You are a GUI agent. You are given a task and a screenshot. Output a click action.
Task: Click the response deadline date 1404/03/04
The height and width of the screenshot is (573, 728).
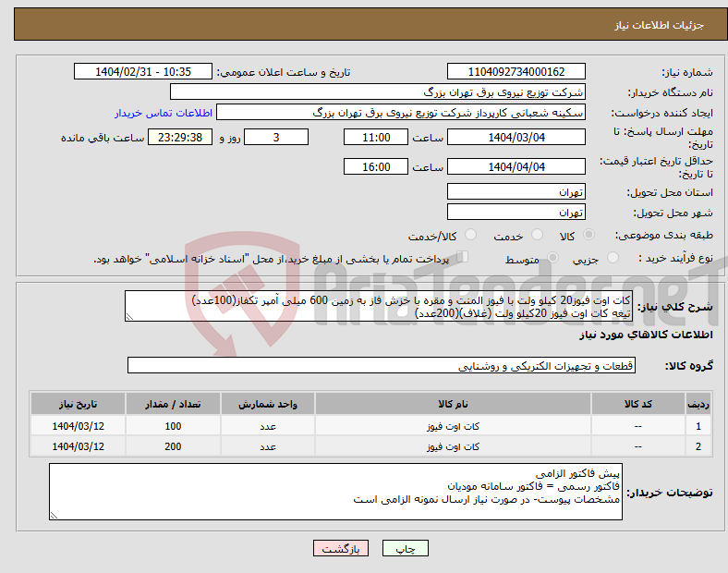coord(516,138)
